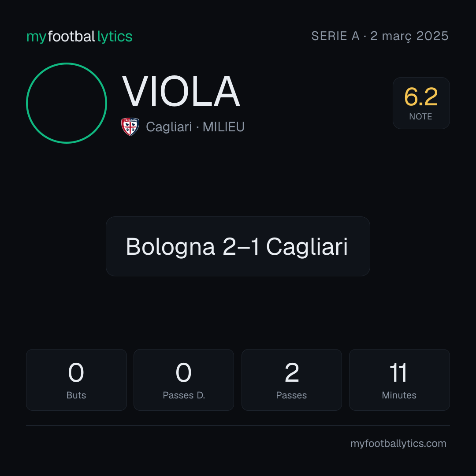Click the Passes D. stat card
The width and height of the screenshot is (476, 476).
coord(184,380)
